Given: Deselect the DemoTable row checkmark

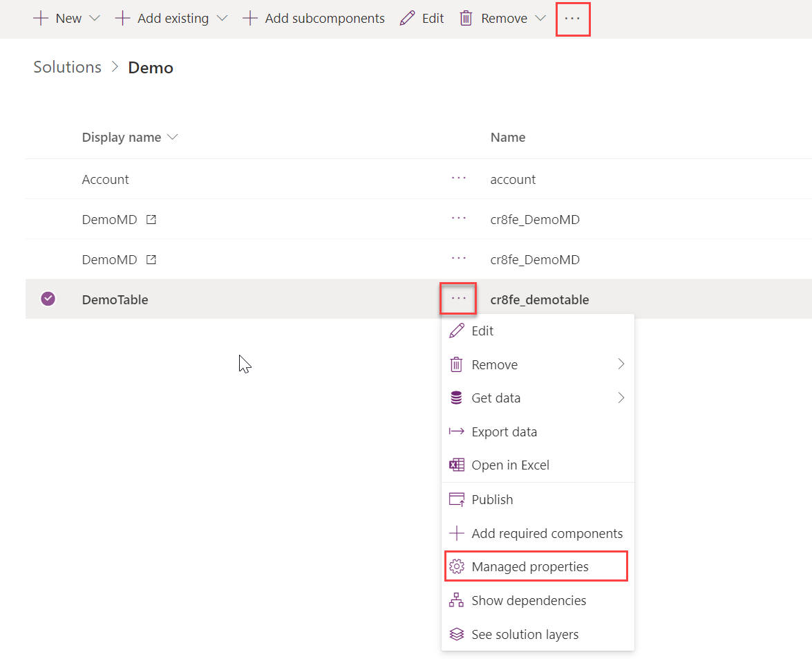Looking at the screenshot, I should pyautogui.click(x=48, y=299).
